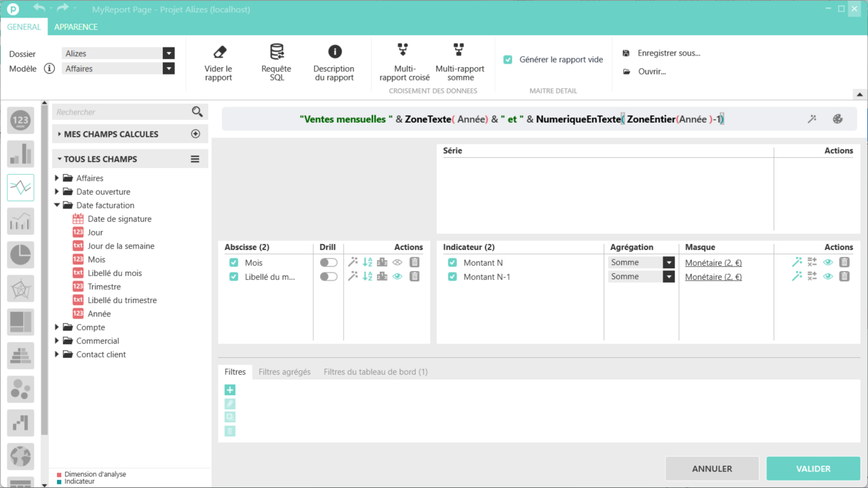Viewport: 868px width, 488px height.
Task: Open the Requête SQL database icon
Action: point(277,52)
